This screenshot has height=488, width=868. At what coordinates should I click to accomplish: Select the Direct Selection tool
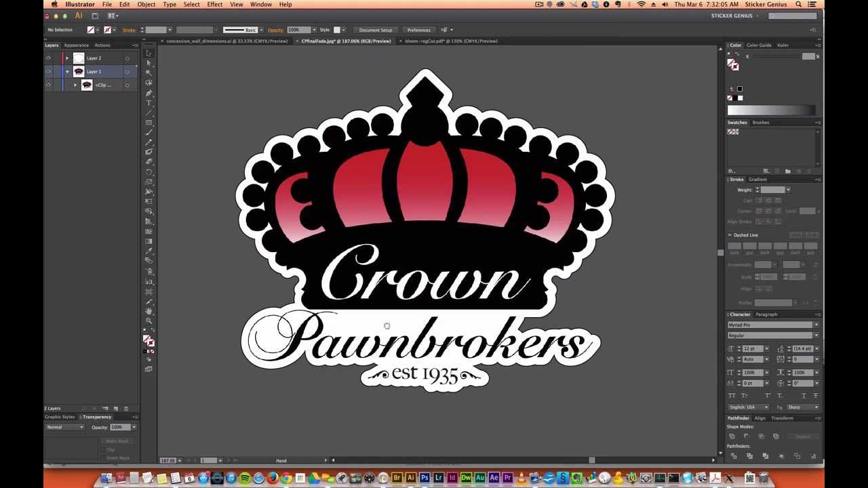pos(149,62)
